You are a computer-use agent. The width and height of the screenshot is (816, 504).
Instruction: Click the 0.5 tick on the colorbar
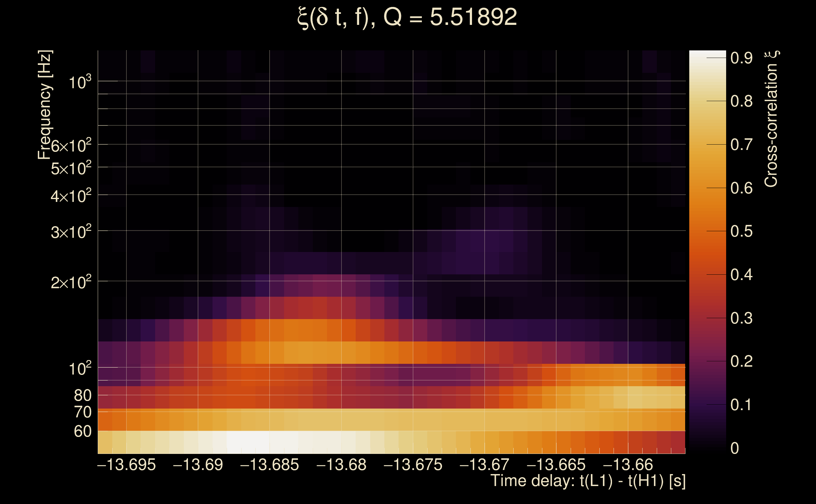741,231
